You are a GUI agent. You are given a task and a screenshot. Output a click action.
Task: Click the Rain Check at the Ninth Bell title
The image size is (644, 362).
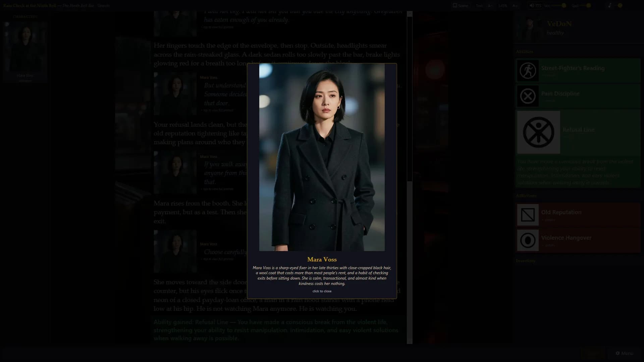30,6
